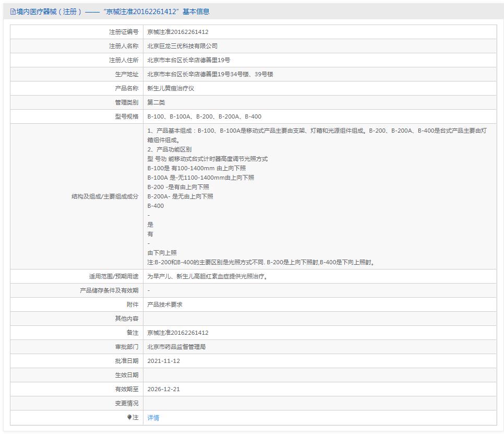Select the 生产地址 label
The height and width of the screenshot is (434, 504).
coord(127,74)
